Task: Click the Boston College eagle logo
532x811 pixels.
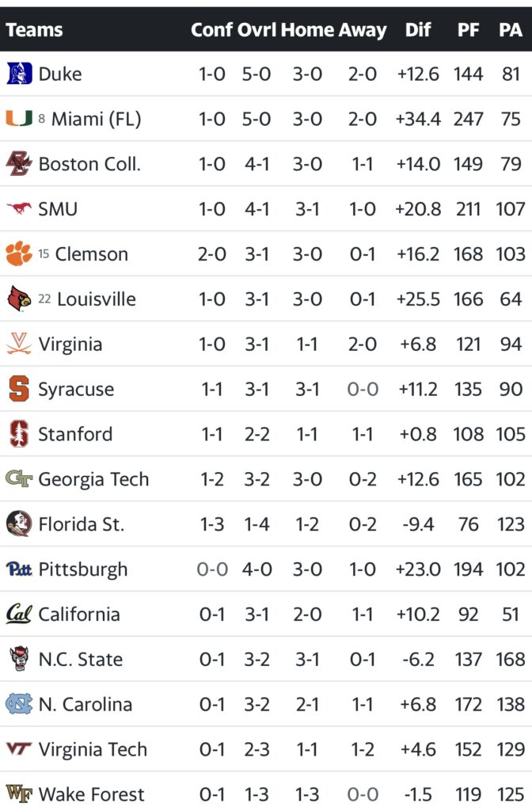Action: tap(19, 164)
